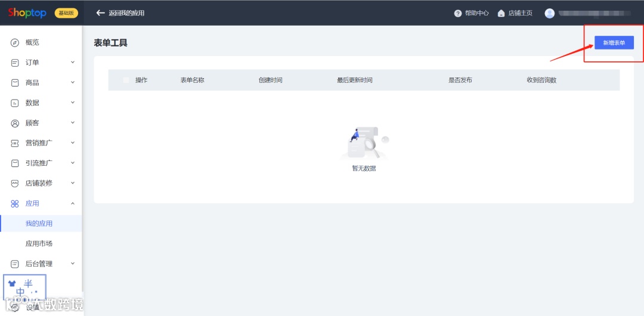
Task: Click the 暂无数据 empty-state text
Action: coord(364,169)
